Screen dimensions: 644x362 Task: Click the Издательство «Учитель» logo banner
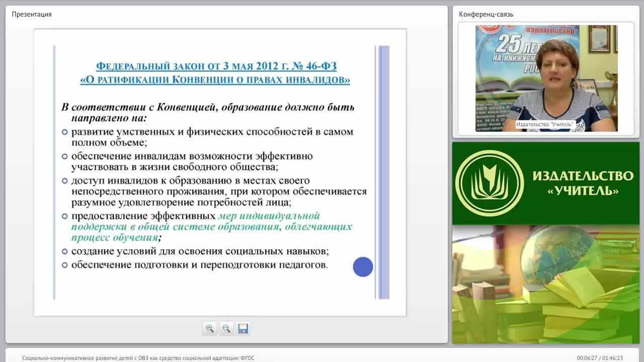click(546, 183)
